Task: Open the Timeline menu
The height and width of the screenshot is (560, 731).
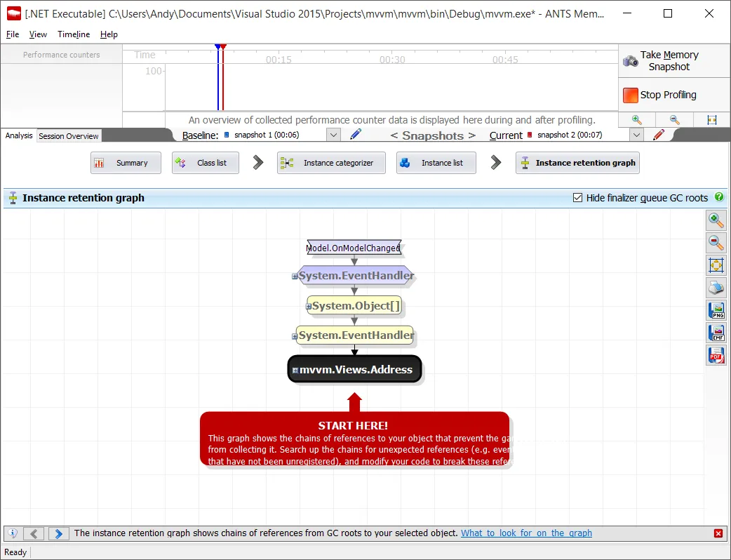Action: pos(74,34)
